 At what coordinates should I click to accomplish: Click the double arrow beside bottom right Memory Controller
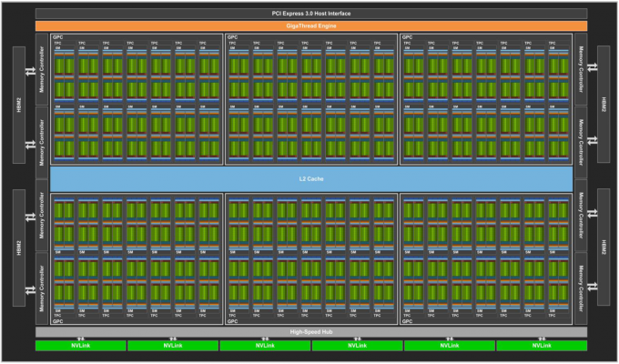tap(592, 287)
